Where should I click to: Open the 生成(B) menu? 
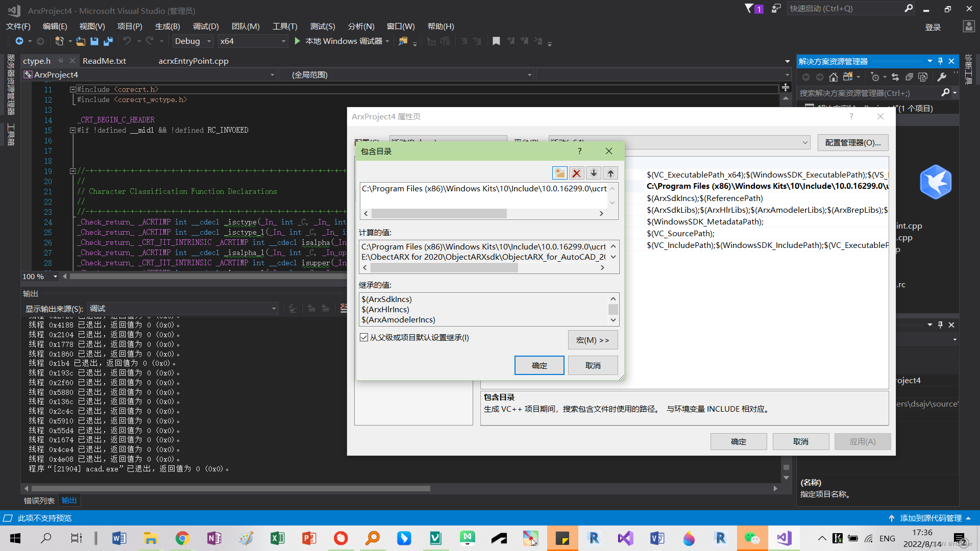tap(167, 27)
